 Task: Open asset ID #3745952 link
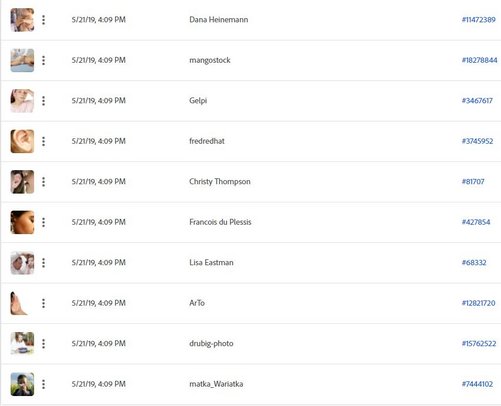click(x=477, y=141)
